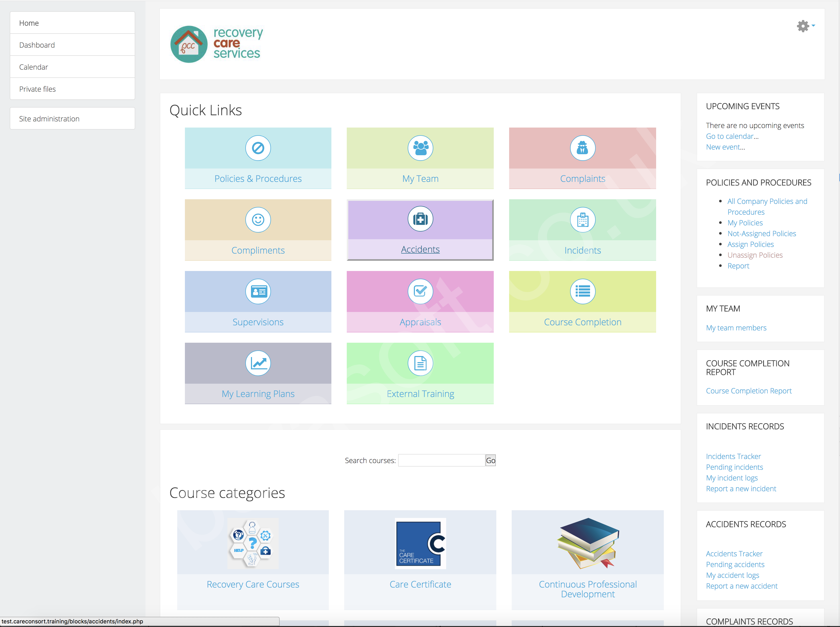Open the Accidents quick link text

coord(420,249)
